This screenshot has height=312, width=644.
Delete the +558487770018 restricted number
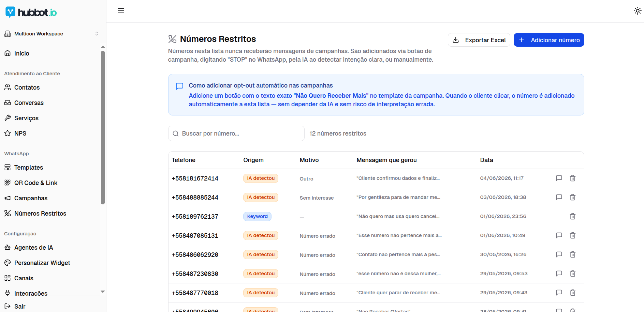tap(573, 293)
